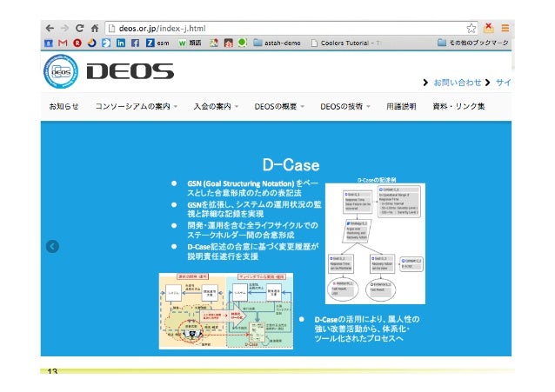Click the D-Caseの記述例 GSN diagram image

coord(375,243)
